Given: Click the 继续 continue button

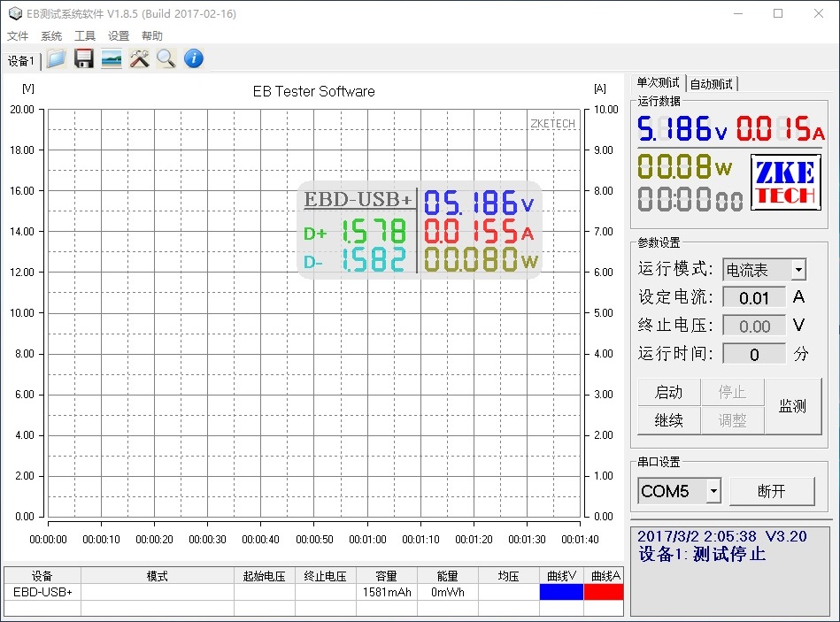Looking at the screenshot, I should click(668, 420).
